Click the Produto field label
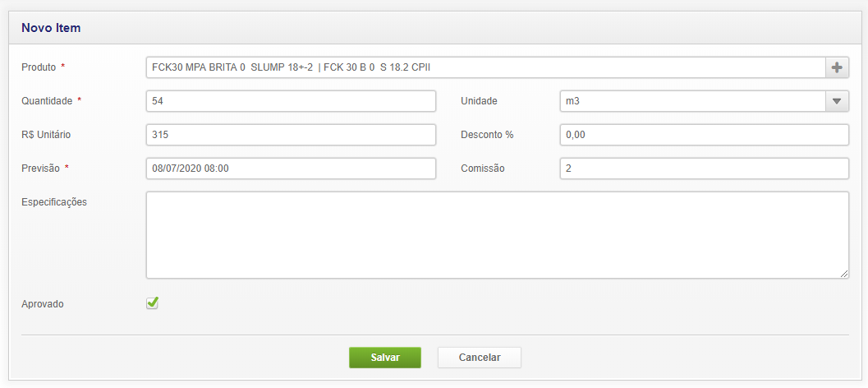The height and width of the screenshot is (388, 868). (39, 67)
